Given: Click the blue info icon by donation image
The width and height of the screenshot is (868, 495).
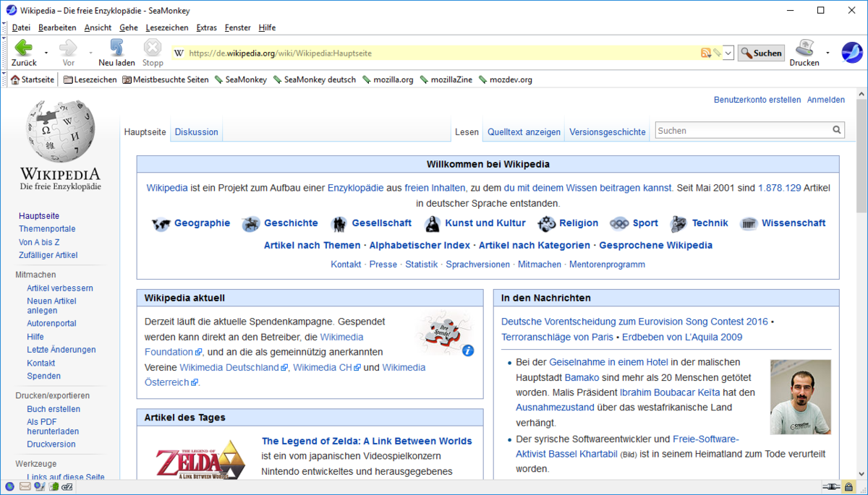Looking at the screenshot, I should [468, 350].
